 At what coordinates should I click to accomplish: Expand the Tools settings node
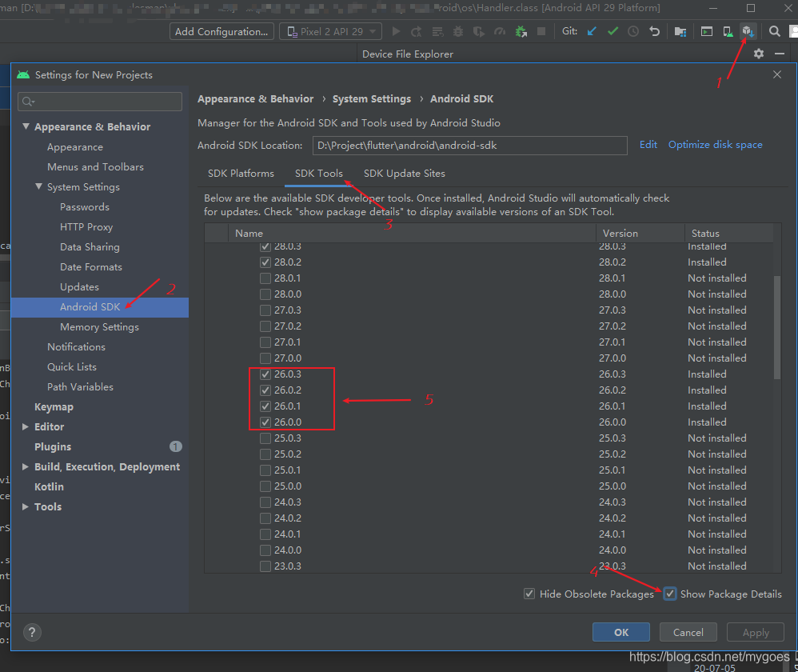(x=26, y=506)
